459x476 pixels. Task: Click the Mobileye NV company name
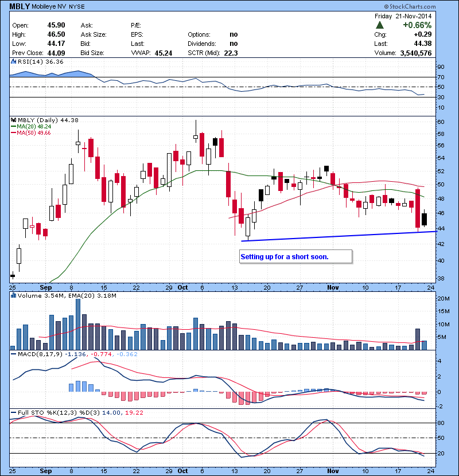pos(49,7)
